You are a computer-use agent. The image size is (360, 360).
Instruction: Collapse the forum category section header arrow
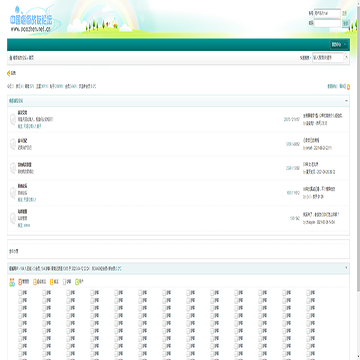pyautogui.click(x=346, y=101)
